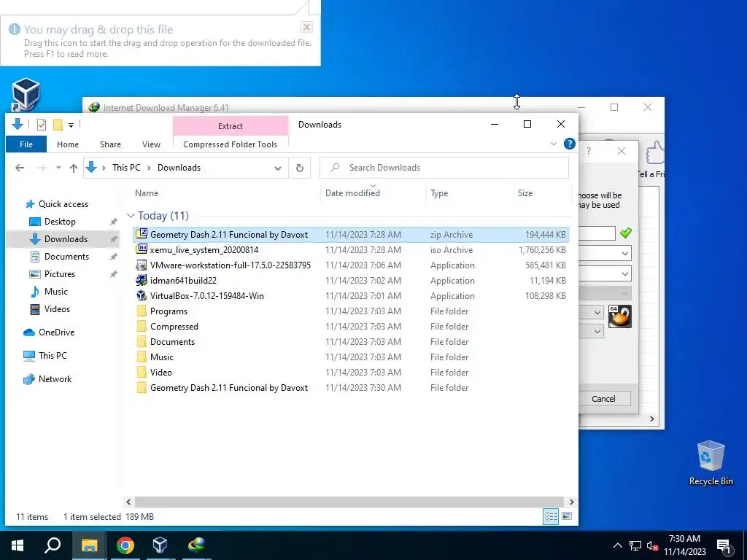Expand the ribbon with the chevron

coord(553,144)
